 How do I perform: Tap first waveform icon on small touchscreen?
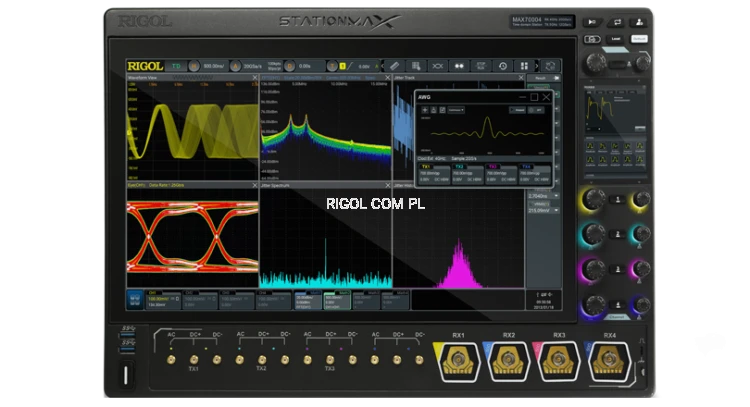pyautogui.click(x=590, y=146)
